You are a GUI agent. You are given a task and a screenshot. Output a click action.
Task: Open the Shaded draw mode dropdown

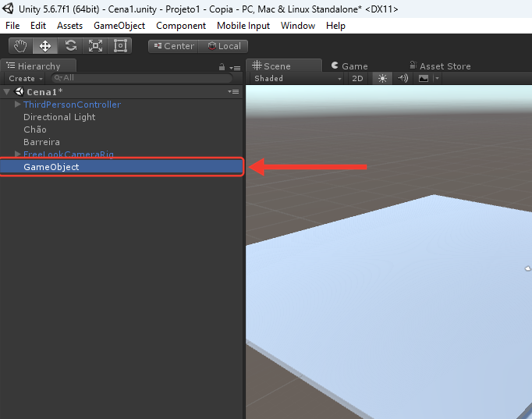tap(297, 78)
